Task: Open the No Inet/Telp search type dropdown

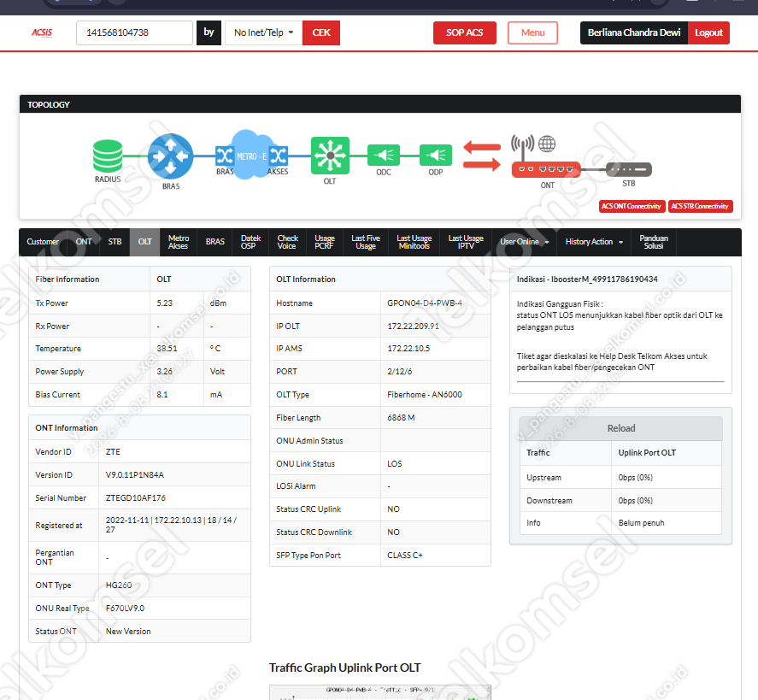Action: click(263, 32)
